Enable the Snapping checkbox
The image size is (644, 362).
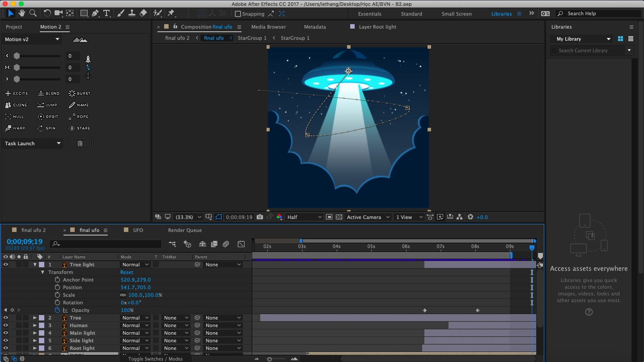point(238,14)
